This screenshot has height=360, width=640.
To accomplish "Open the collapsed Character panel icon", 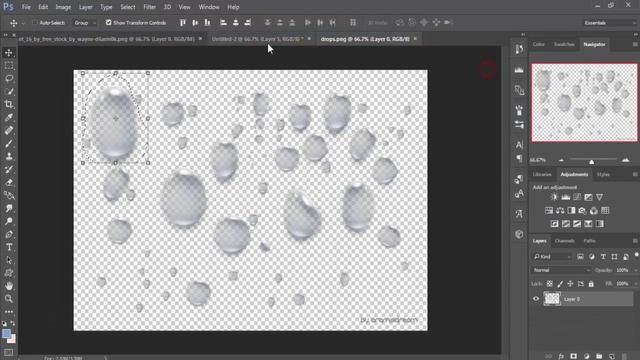I will coord(519,144).
